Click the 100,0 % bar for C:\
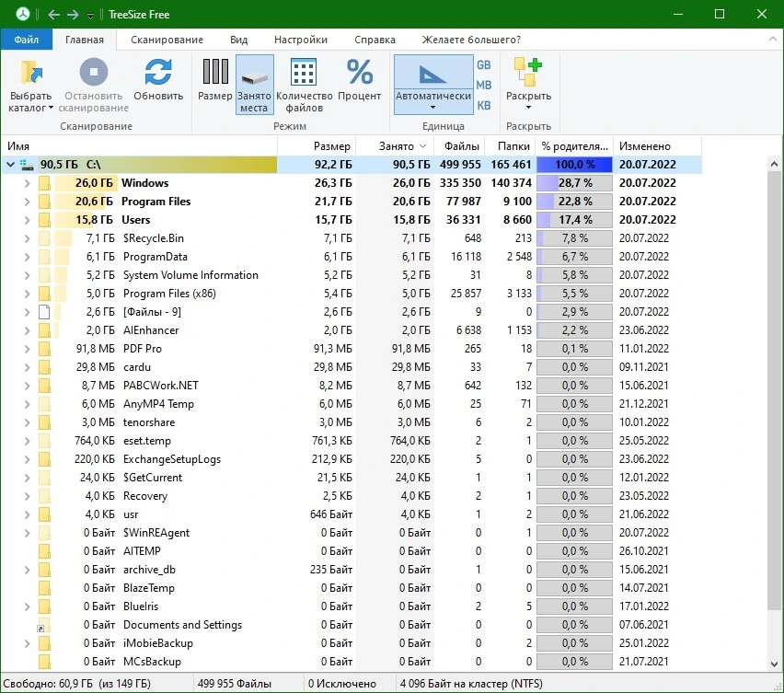 tap(574, 165)
